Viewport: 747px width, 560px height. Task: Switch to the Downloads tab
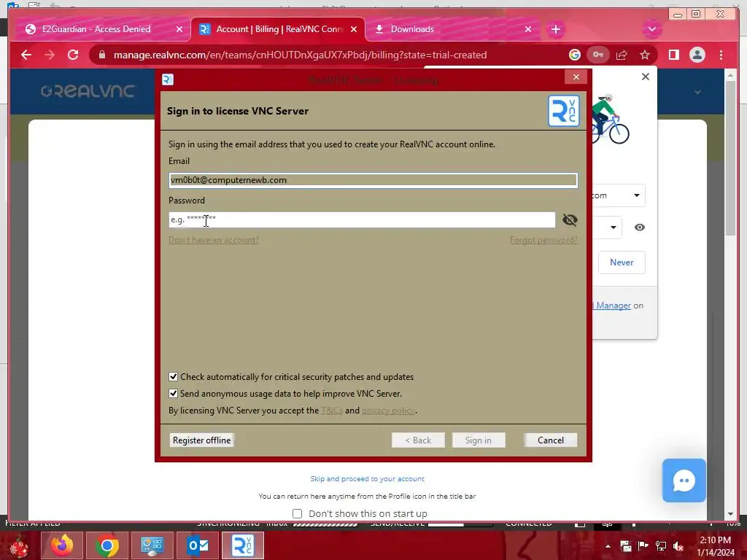[x=412, y=29]
